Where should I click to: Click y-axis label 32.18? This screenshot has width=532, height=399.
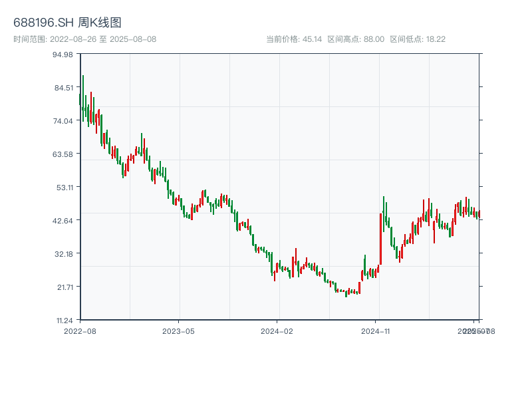(x=64, y=254)
